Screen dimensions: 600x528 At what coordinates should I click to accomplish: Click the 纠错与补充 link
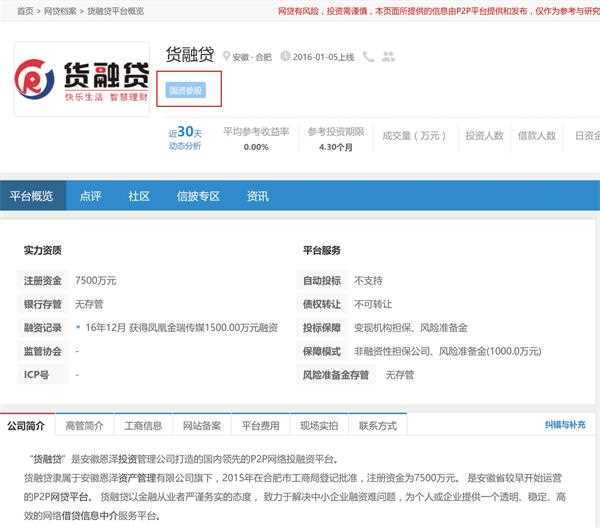565,425
